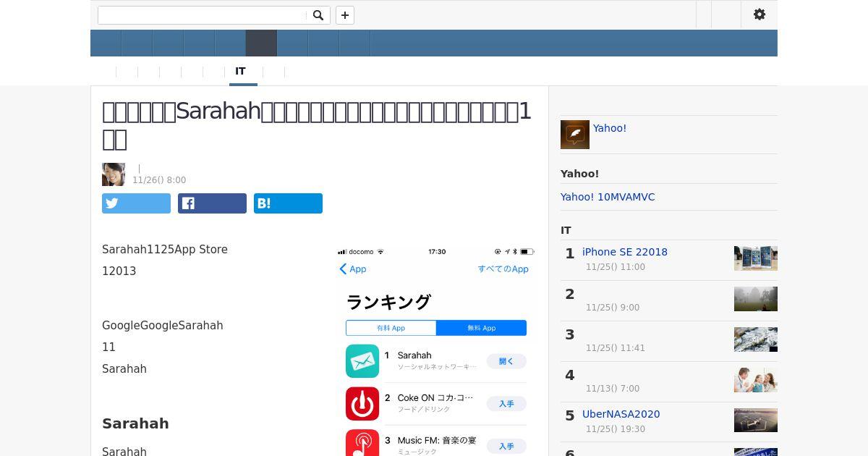
Task: Click the 開く button for Sarahah
Action: (x=506, y=361)
